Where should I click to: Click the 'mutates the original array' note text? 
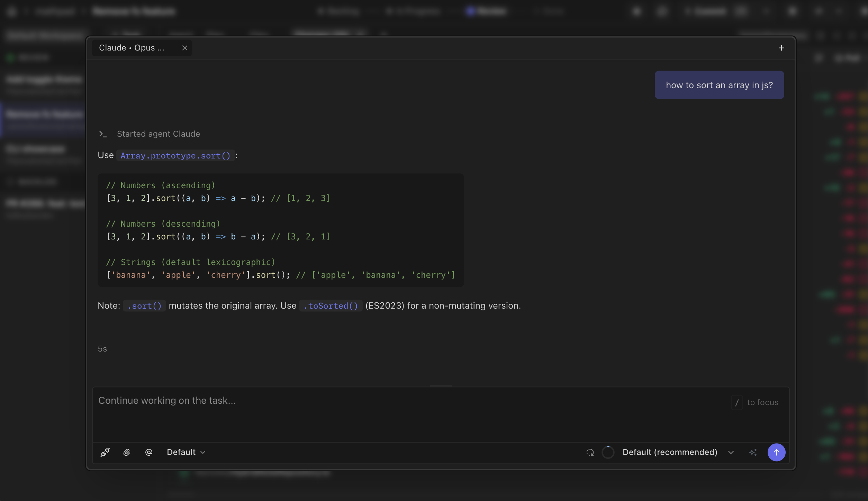coord(223,306)
